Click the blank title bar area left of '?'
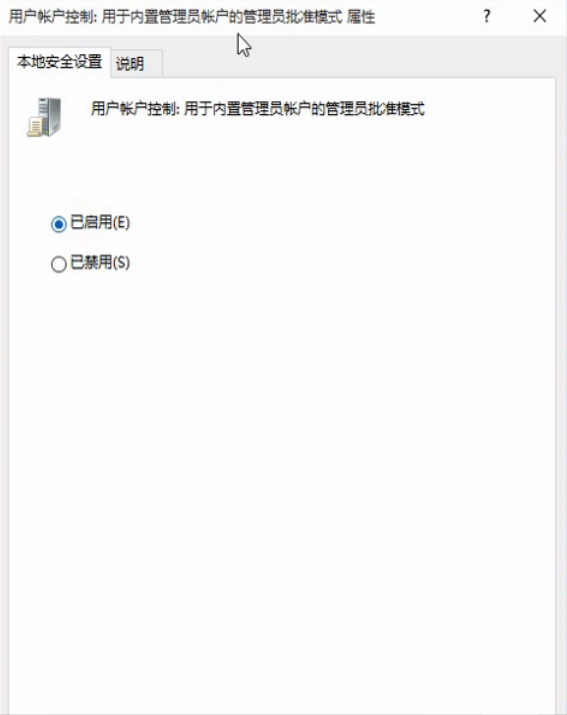Screen dimensions: 567x715 pyautogui.click(x=427, y=17)
